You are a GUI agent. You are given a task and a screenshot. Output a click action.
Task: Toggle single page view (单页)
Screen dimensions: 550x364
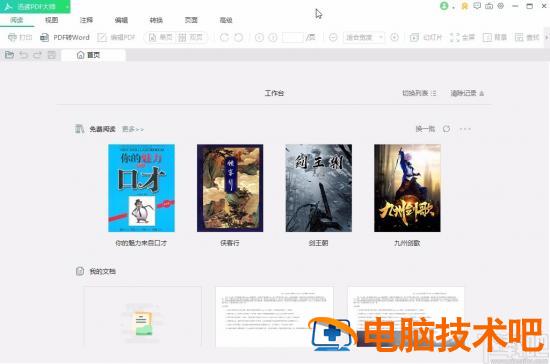(161, 37)
